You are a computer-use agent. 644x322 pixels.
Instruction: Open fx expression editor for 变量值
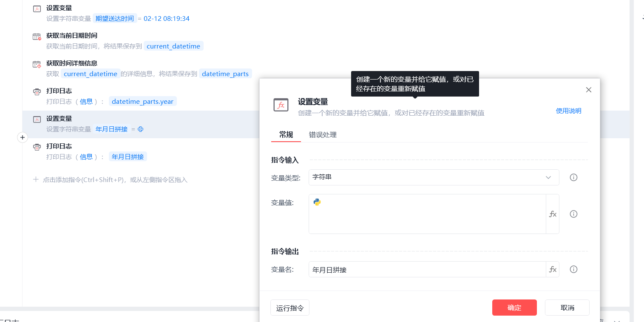point(553,214)
